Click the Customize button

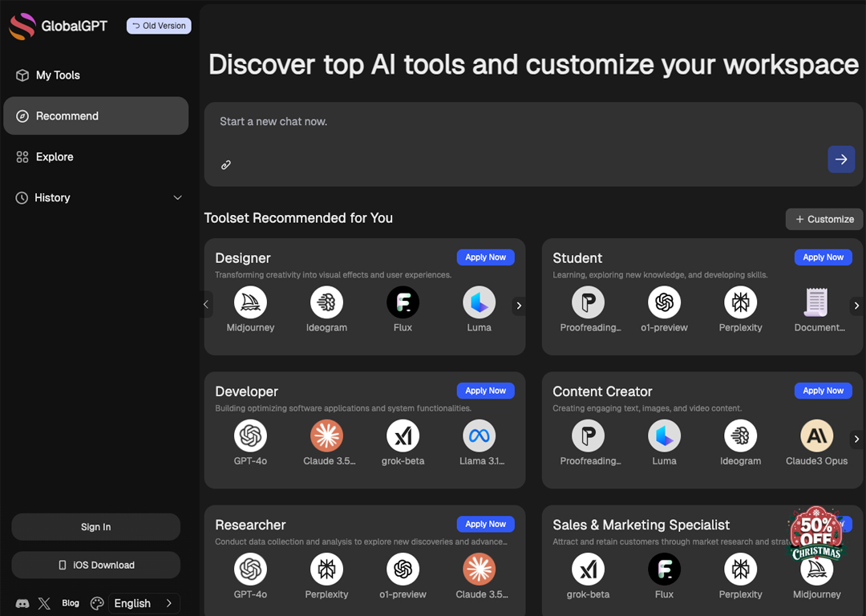tap(824, 219)
